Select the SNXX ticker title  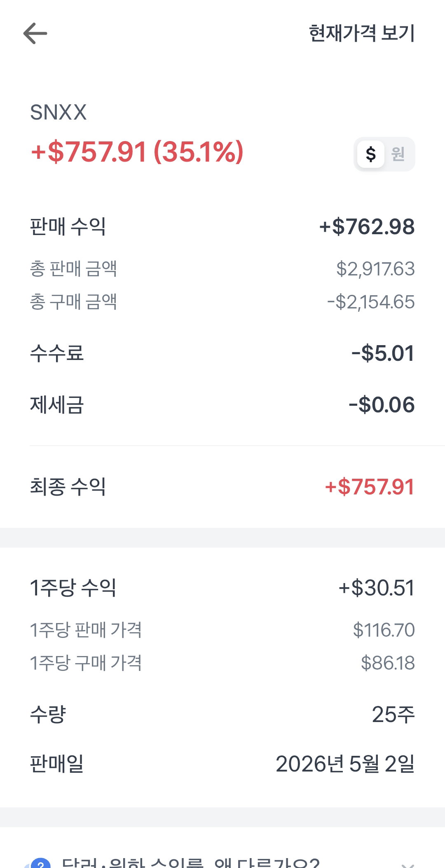click(58, 112)
